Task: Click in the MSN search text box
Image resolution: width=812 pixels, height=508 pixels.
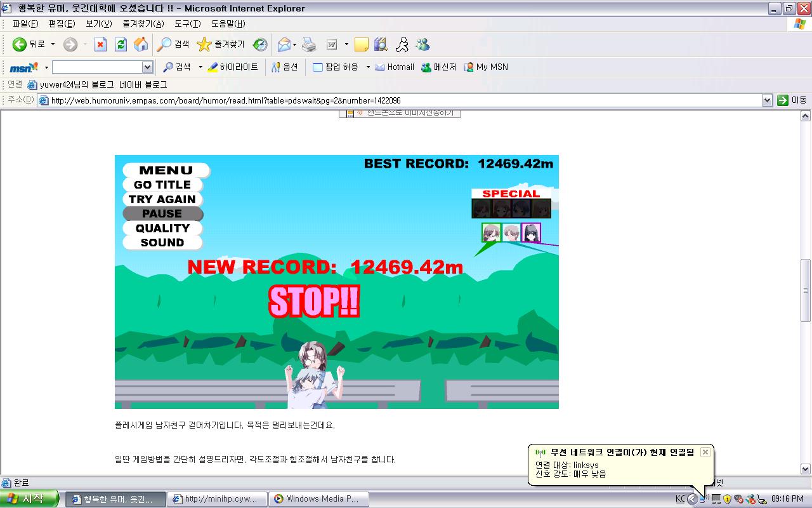Action: (97, 67)
